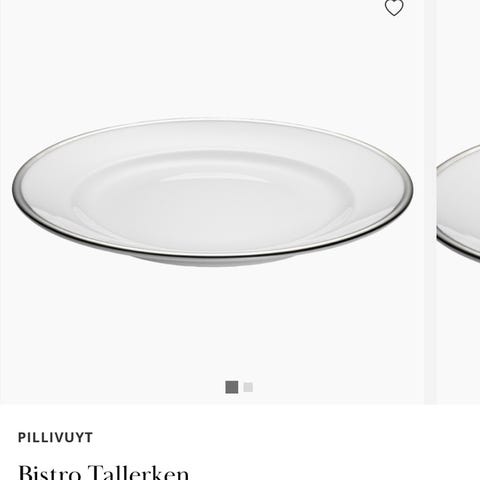This screenshot has height=480, width=480.
Task: Switch to the second product photo dot
Action: (248, 387)
